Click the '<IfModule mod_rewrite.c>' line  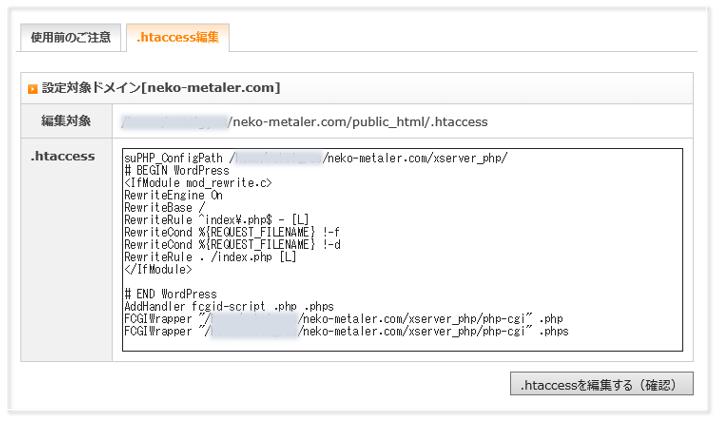(x=198, y=183)
